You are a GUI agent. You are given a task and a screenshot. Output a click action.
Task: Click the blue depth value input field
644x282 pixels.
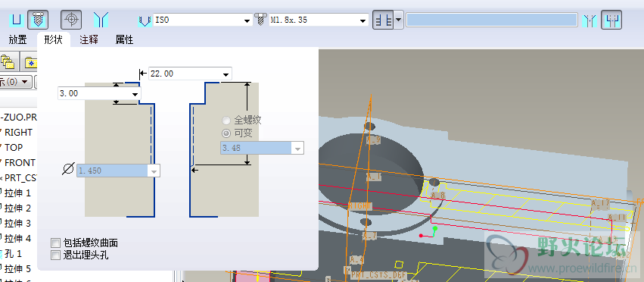pos(492,20)
